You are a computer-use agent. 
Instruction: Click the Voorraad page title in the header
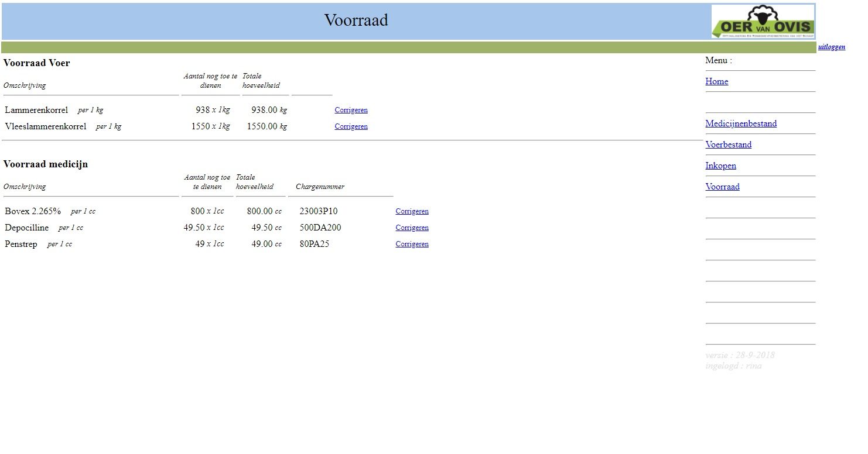tap(356, 20)
